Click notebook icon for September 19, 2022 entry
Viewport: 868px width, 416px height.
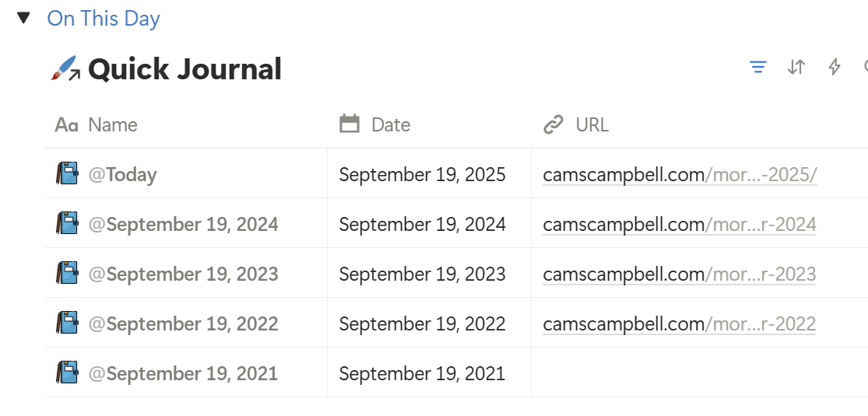(68, 323)
